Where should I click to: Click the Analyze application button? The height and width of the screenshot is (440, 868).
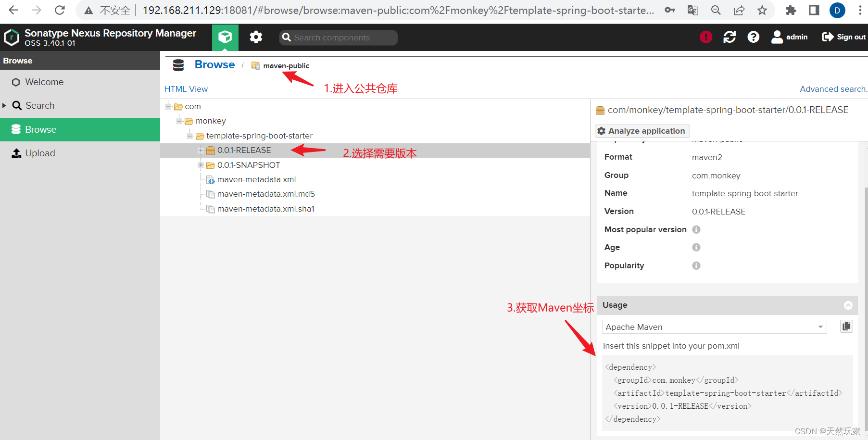click(x=642, y=131)
